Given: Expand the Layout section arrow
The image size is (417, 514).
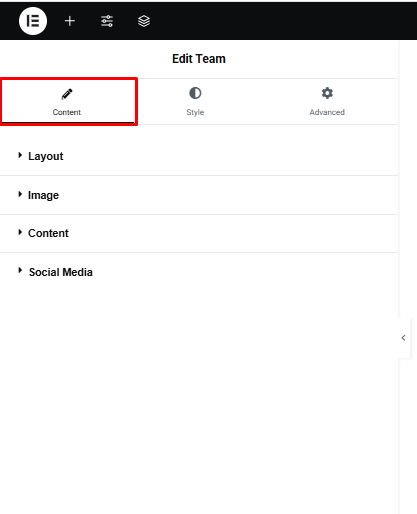Looking at the screenshot, I should [x=20, y=155].
